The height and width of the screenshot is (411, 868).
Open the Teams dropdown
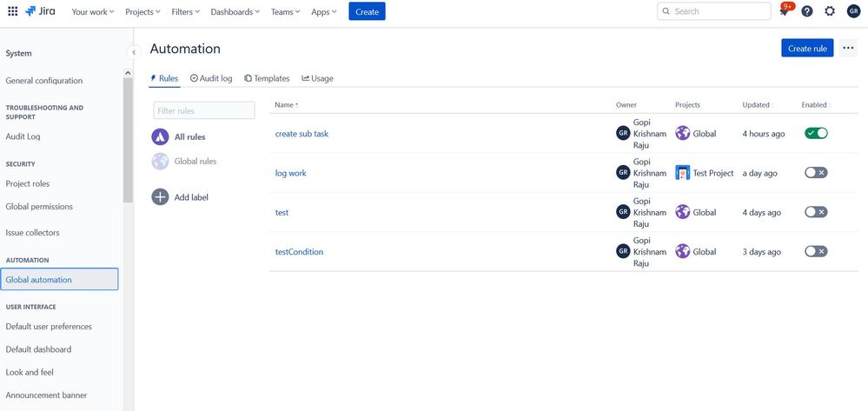pyautogui.click(x=285, y=11)
